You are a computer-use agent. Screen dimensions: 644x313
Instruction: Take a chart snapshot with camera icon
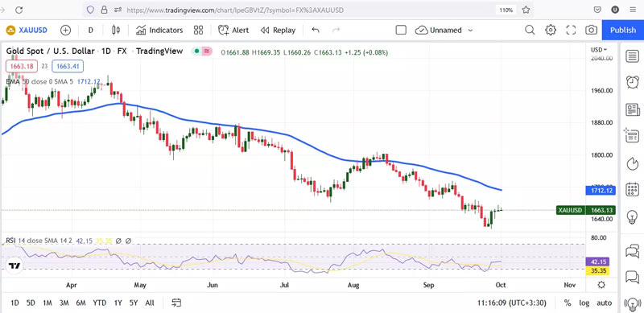591,30
